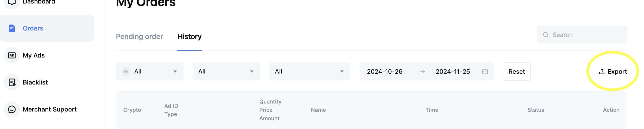Click the Reset button
The height and width of the screenshot is (129, 644).
coord(517,71)
